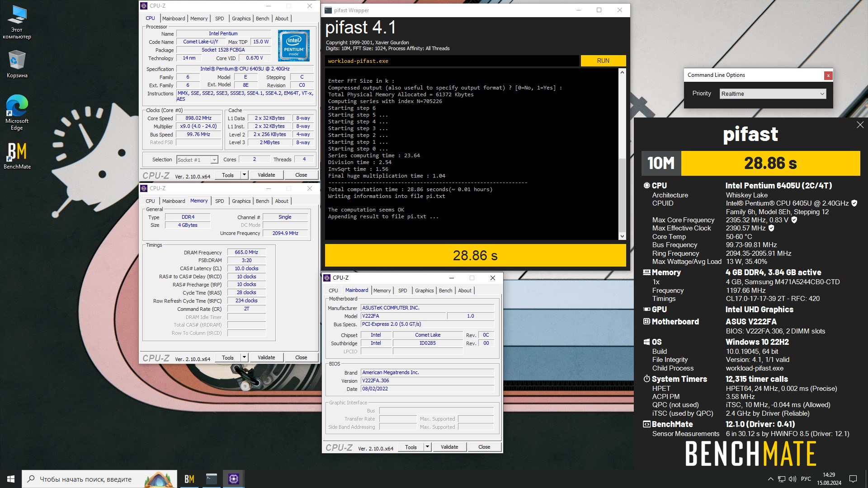This screenshot has width=868, height=488.
Task: Expand Tools arrow in top CPU-Z window
Action: click(x=244, y=175)
